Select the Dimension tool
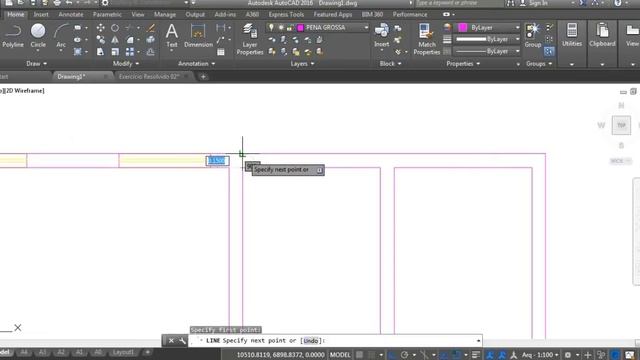 coord(198,36)
